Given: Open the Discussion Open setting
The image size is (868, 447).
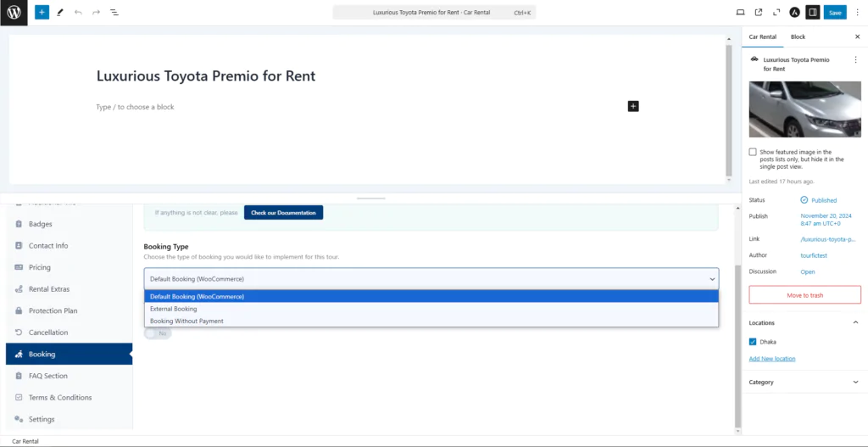Looking at the screenshot, I should click(808, 271).
